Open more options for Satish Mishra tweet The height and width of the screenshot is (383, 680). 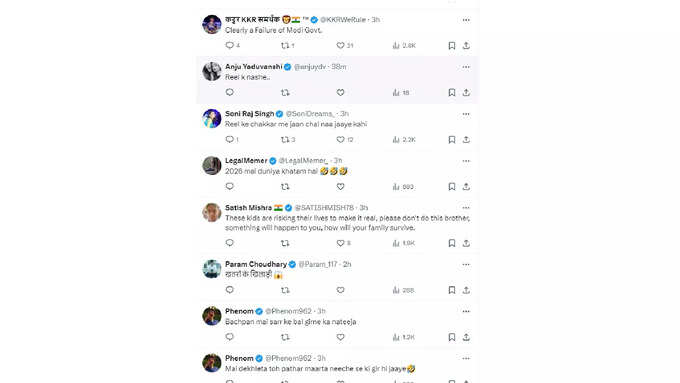click(x=466, y=208)
